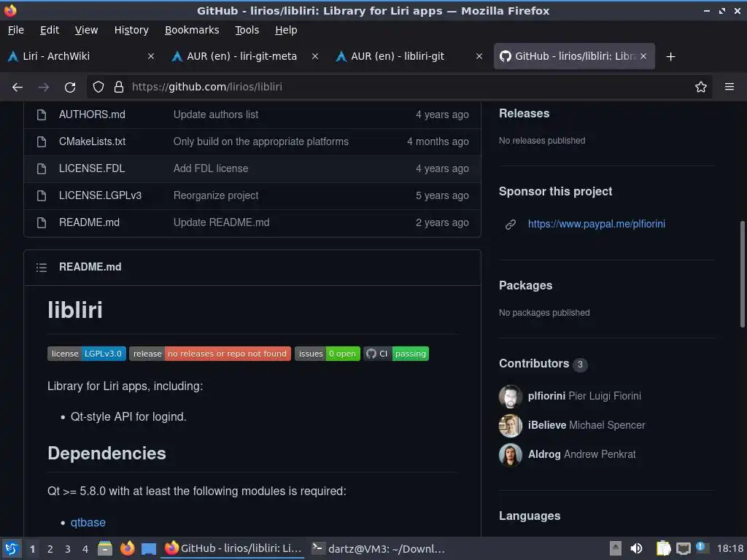Viewport: 747px width, 560px height.
Task: Click the Releases heading link
Action: click(524, 113)
